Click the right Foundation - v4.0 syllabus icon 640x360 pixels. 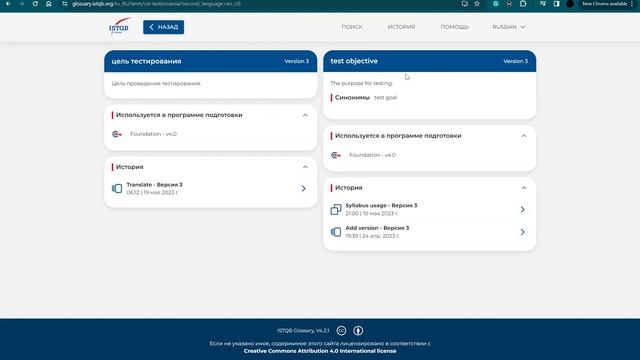(336, 155)
